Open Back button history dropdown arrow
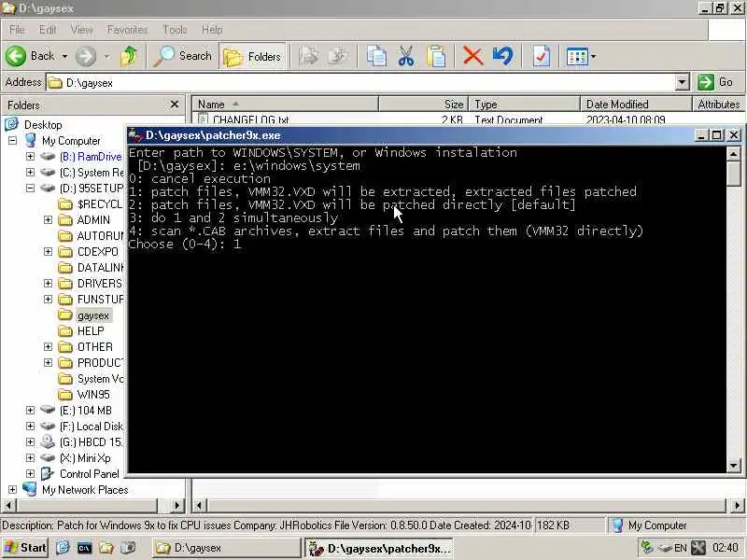The image size is (747, 560). coord(64,56)
